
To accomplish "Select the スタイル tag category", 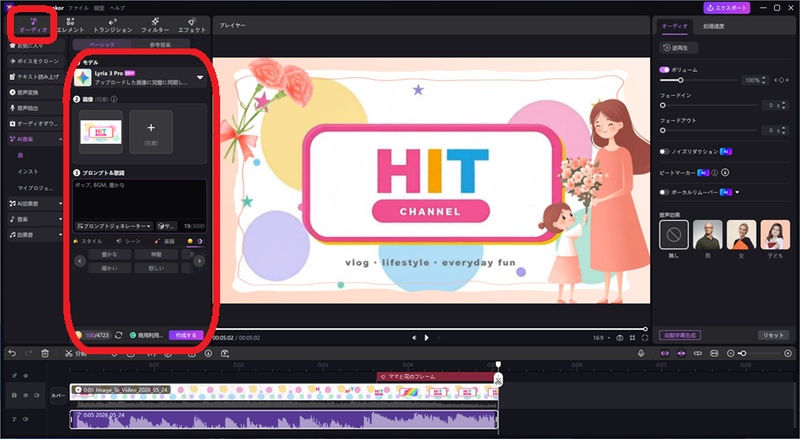I will (88, 241).
